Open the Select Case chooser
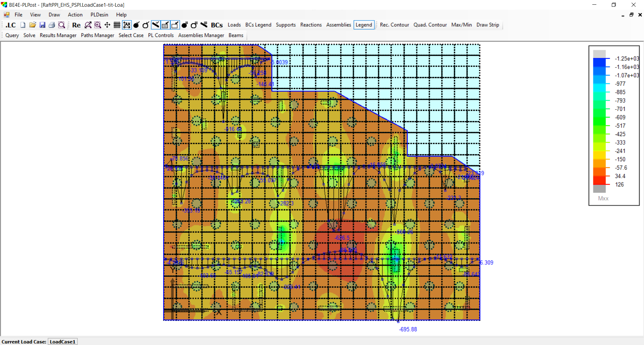The height and width of the screenshot is (345, 644). click(131, 35)
